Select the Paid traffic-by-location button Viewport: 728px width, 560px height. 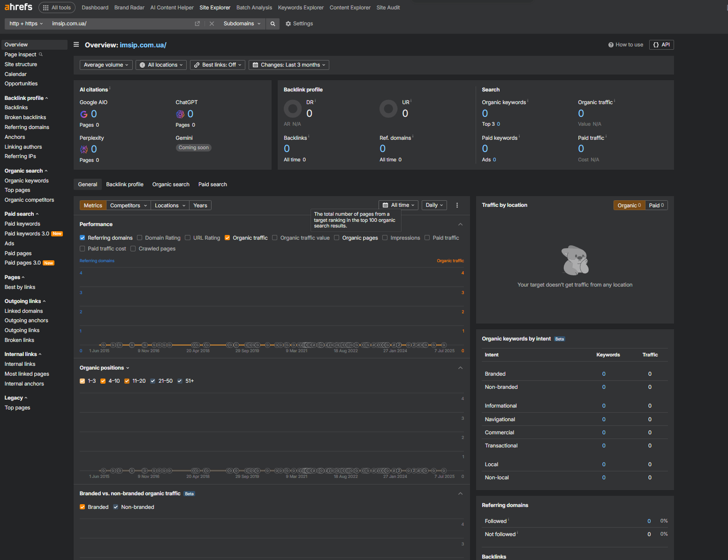click(x=656, y=205)
